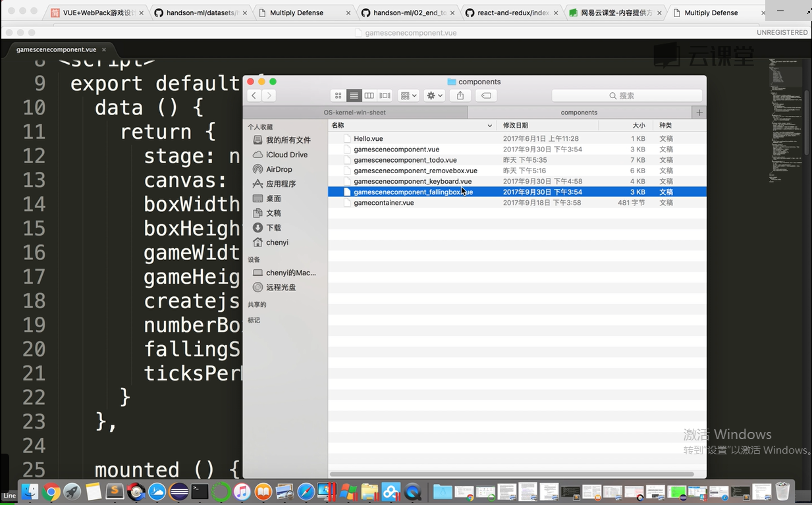
Task: Click the horizontal scrollbar in Finder
Action: pos(511,474)
